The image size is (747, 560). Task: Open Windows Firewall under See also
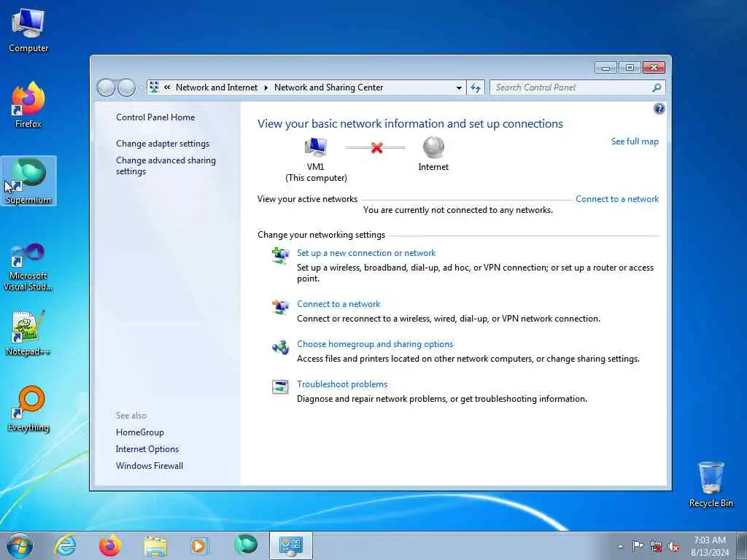[149, 465]
